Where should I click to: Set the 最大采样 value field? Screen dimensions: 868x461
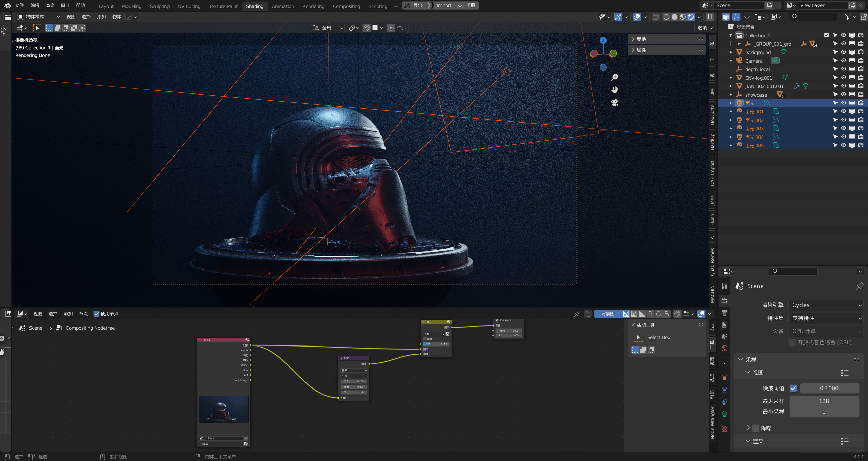tap(824, 401)
